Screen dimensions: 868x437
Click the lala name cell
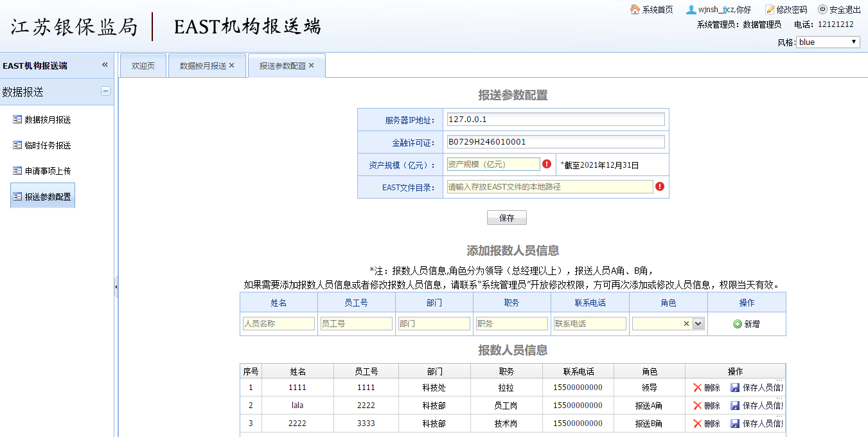pyautogui.click(x=297, y=406)
